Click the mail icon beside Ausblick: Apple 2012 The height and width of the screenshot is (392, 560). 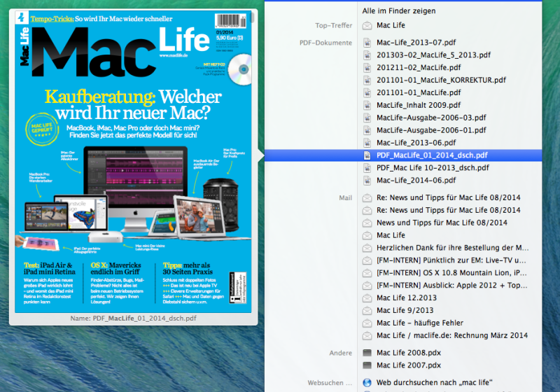[367, 286]
